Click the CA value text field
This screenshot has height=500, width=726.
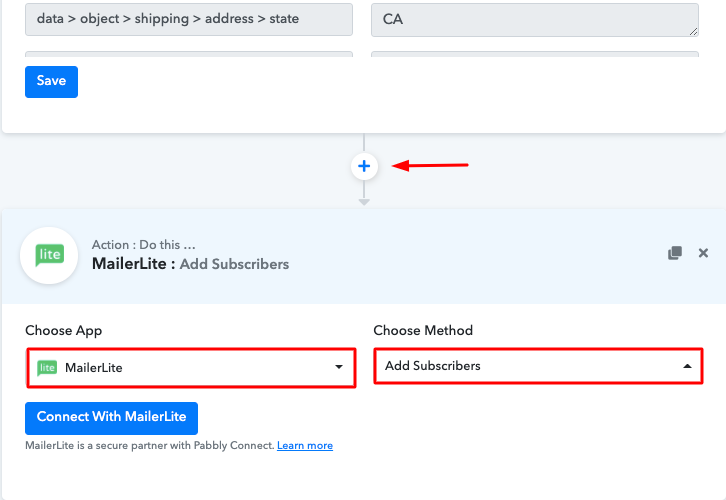pyautogui.click(x=535, y=19)
